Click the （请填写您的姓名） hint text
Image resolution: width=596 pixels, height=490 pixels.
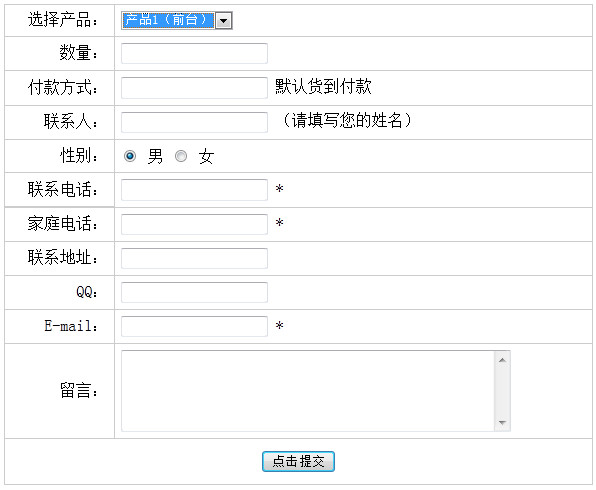point(347,121)
